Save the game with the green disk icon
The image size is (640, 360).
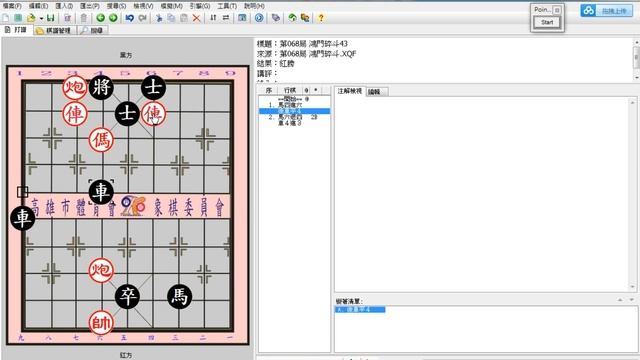point(51,18)
